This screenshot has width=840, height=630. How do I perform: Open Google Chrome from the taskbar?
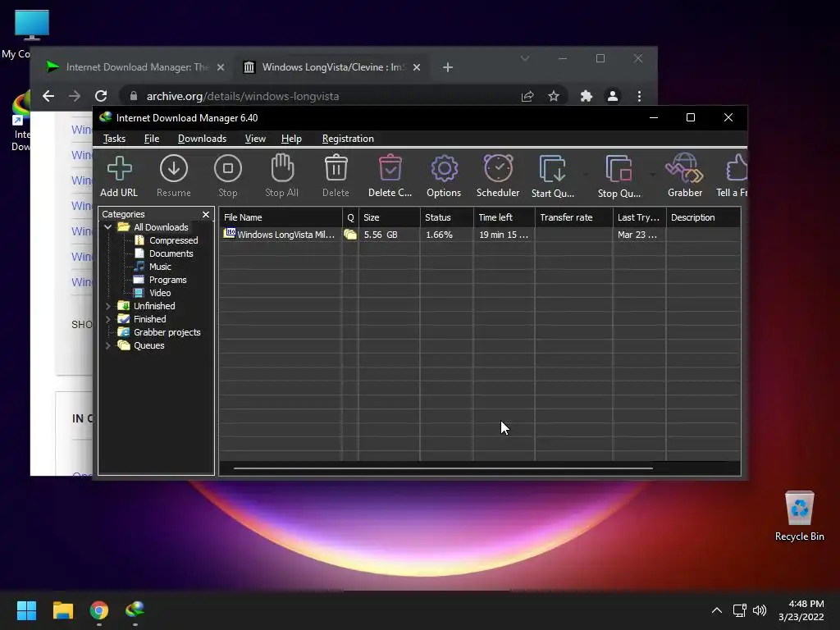tap(99, 610)
